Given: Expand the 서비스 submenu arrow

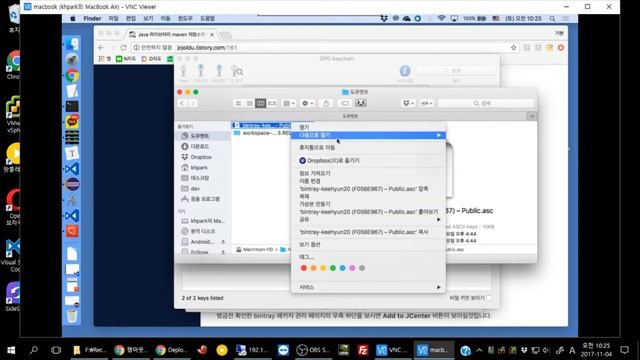Looking at the screenshot, I should pyautogui.click(x=439, y=287).
